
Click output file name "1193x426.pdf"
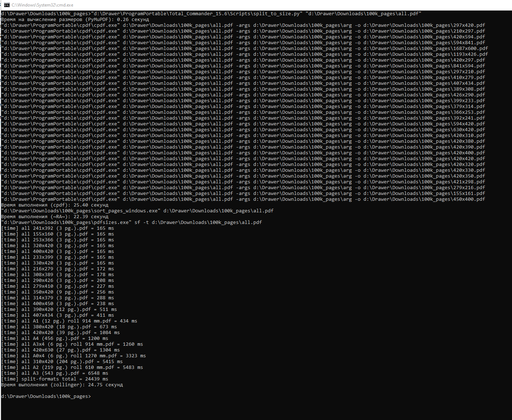tap(471, 54)
